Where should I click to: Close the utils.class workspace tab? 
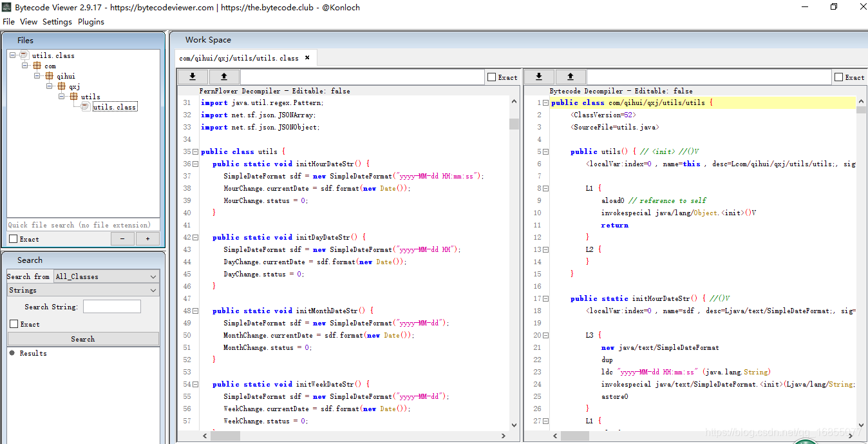(x=307, y=57)
